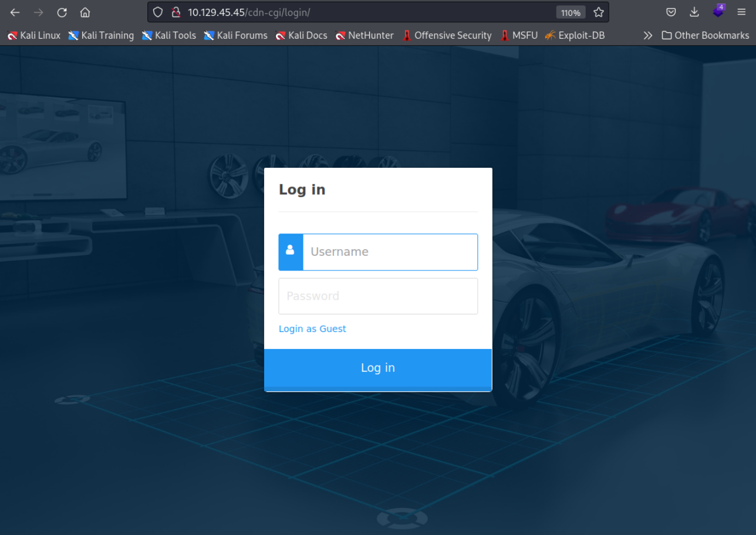Bookmark this page with the star icon
Viewport: 756px width, 535px height.
[x=598, y=12]
